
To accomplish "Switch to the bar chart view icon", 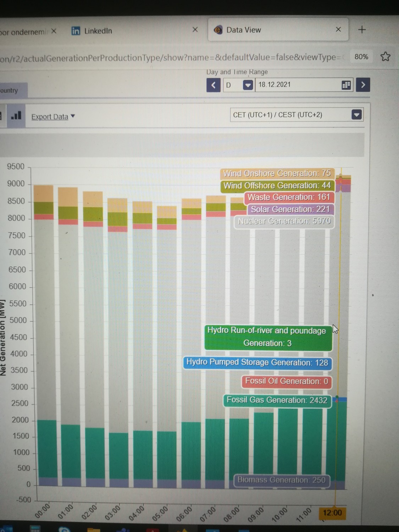I will [x=16, y=116].
